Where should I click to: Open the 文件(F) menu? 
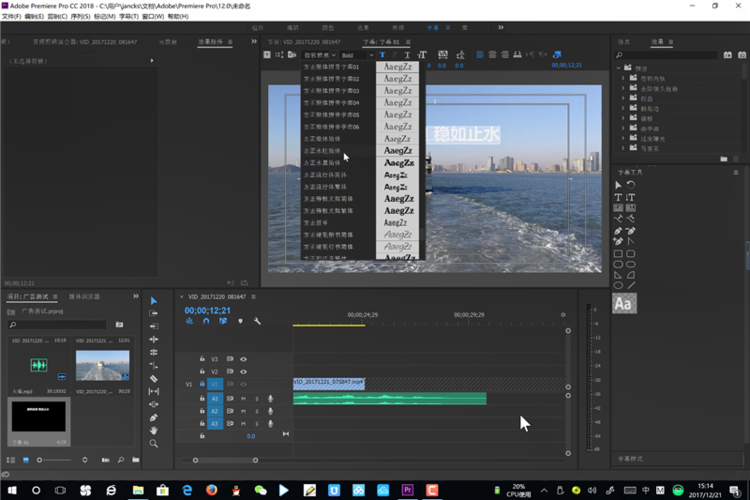point(11,16)
